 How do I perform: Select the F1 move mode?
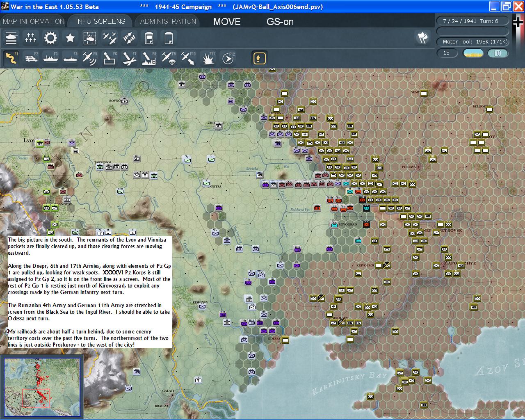tap(11, 58)
